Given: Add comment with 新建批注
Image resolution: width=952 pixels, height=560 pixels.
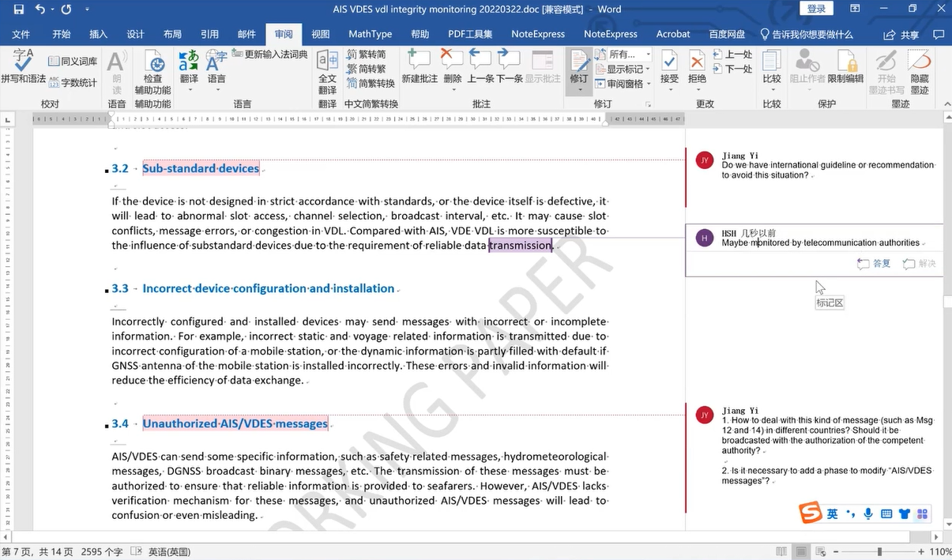Looking at the screenshot, I should 420,66.
